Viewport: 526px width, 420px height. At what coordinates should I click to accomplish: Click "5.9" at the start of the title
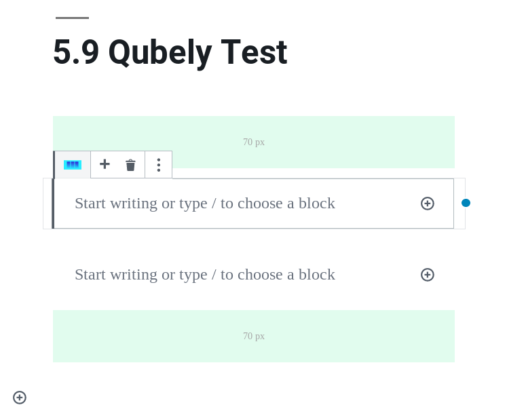pos(76,52)
